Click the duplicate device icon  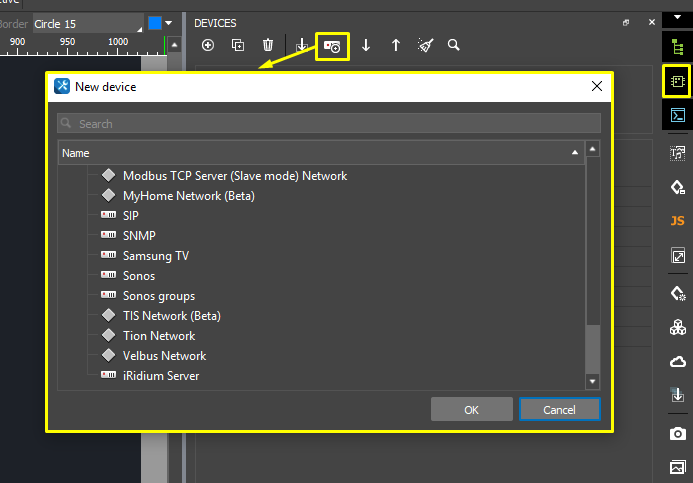click(238, 45)
